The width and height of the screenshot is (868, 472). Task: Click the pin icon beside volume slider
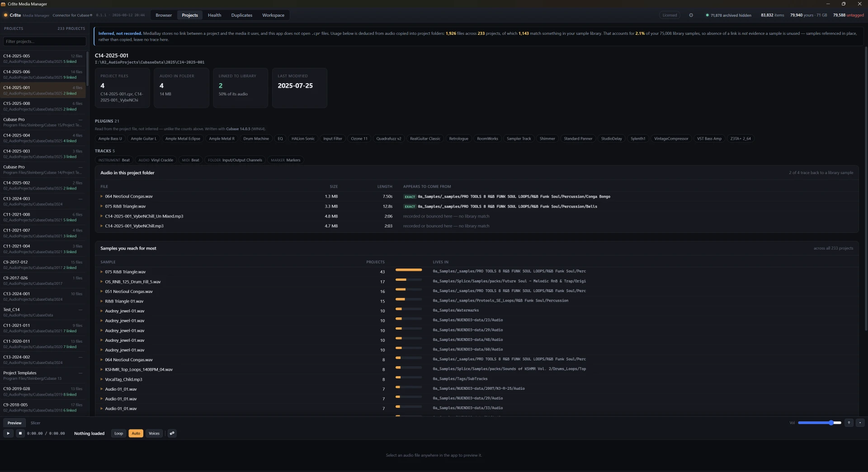(849, 423)
